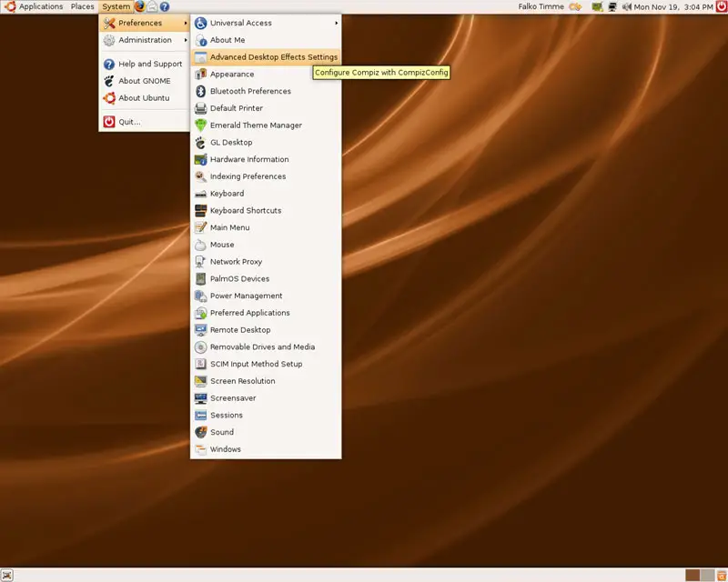The image size is (728, 582).
Task: Open Power Management preferences
Action: point(266,296)
